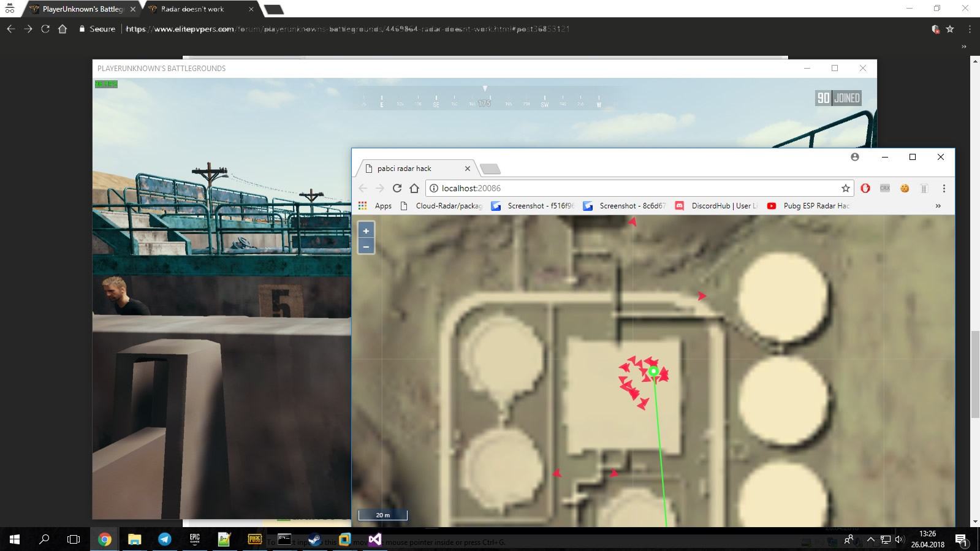Open the extension icon beside the outer bookmark star

pyautogui.click(x=935, y=29)
